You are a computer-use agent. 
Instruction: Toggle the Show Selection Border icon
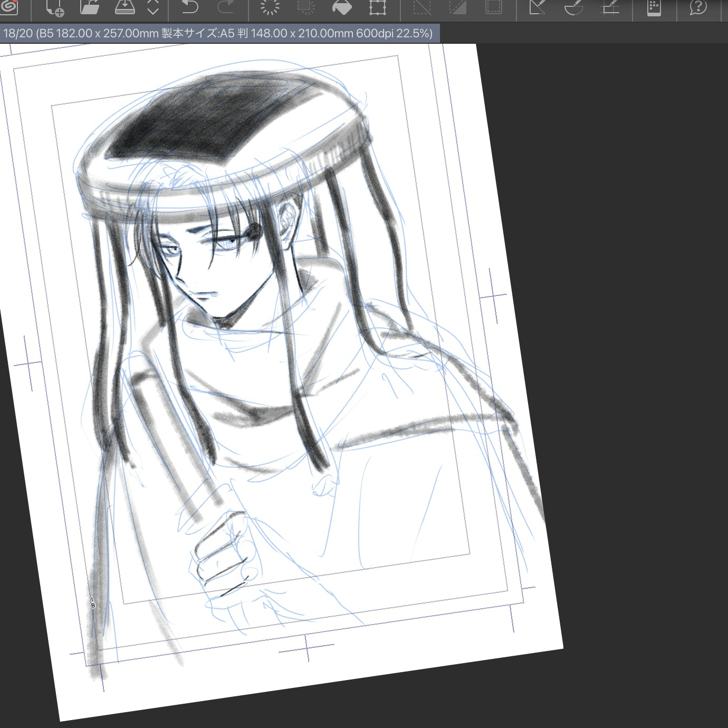point(493,7)
